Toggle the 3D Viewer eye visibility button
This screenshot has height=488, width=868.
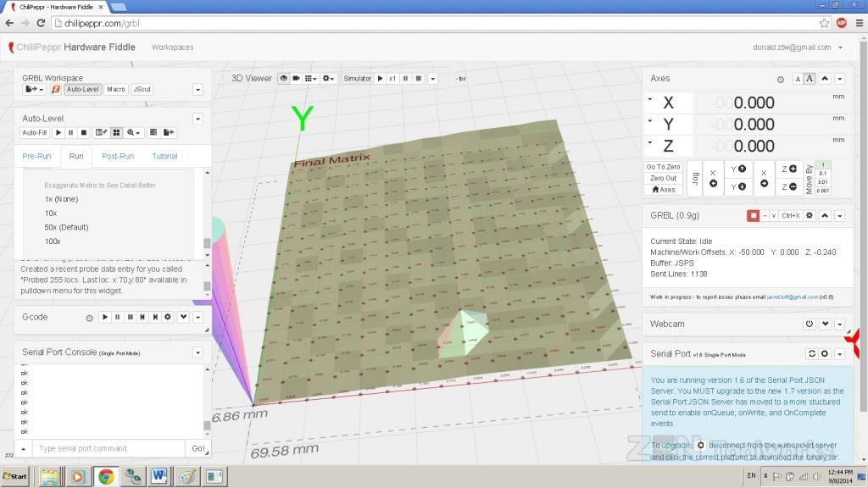tap(284, 78)
